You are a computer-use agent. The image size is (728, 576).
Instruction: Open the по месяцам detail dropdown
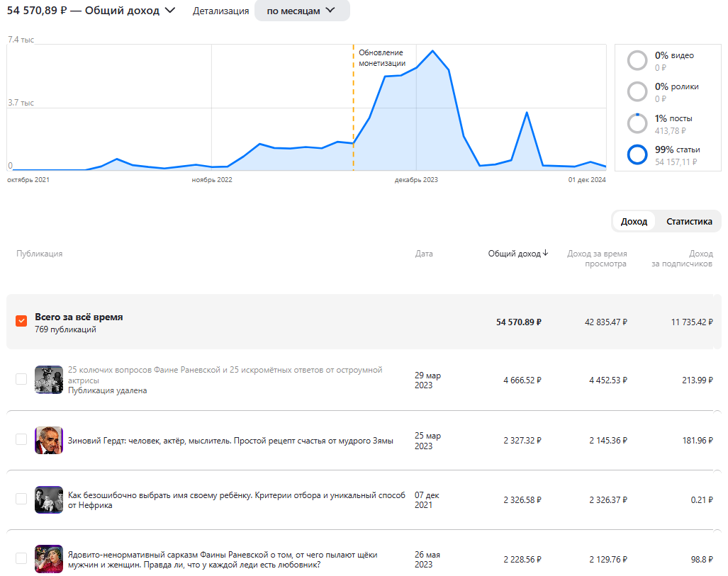(302, 11)
